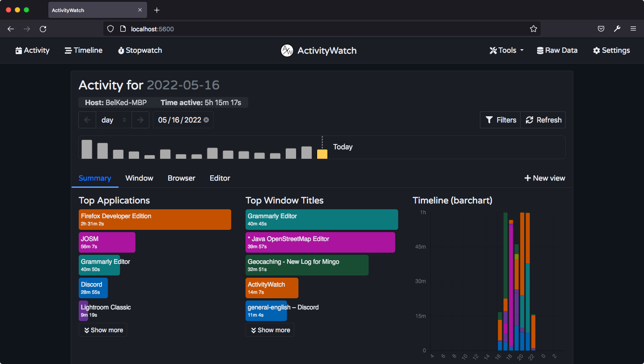Viewport: 644px width, 364px height.
Task: Switch to the Window tab
Action: coord(139,178)
